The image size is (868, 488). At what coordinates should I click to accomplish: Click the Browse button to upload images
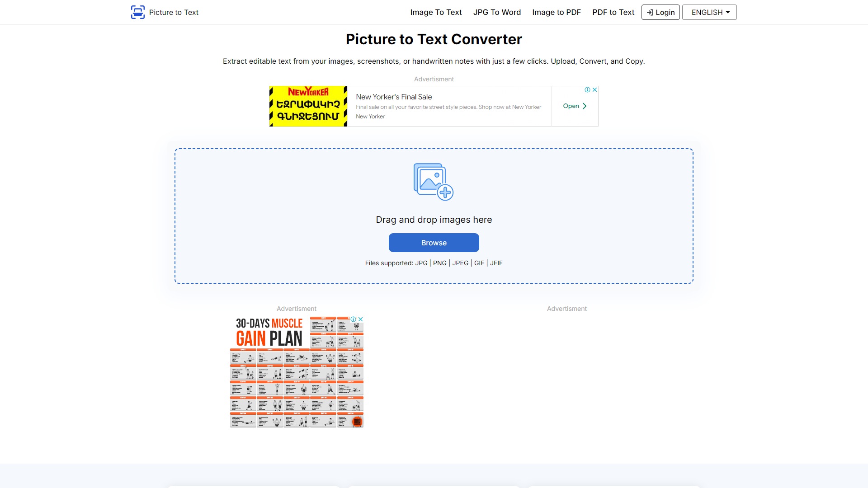coord(434,243)
